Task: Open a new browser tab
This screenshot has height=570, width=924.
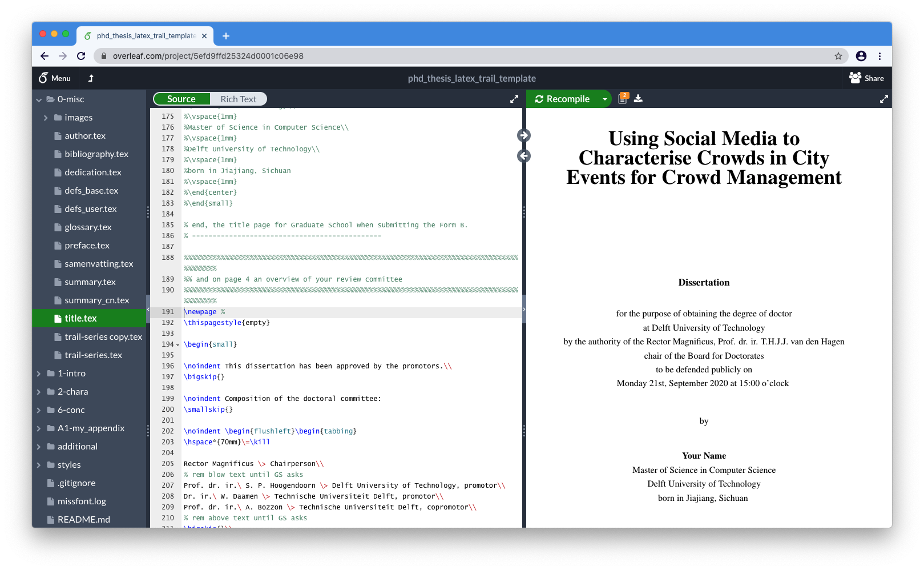Action: pyautogui.click(x=226, y=36)
